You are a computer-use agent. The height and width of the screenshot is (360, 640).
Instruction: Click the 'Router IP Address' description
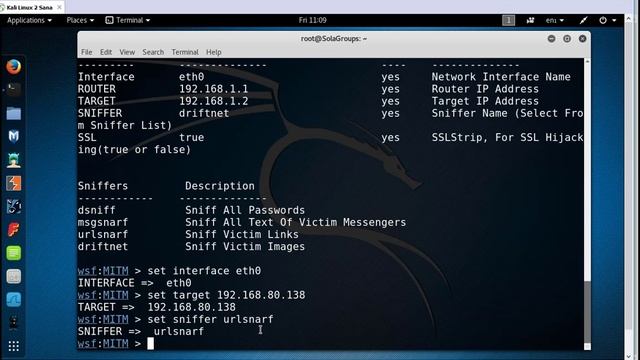485,89
